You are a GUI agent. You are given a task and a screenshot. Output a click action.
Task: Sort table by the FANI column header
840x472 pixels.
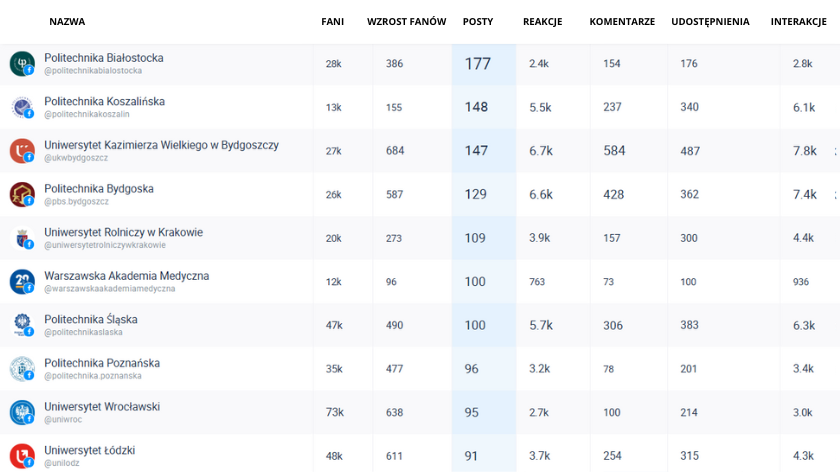(x=332, y=22)
